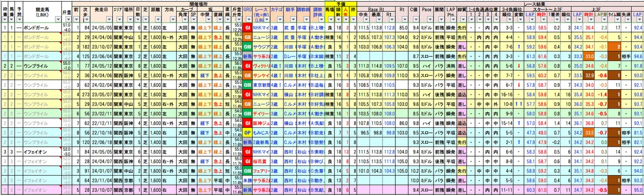Click the race name cell 桜花賞
Image resolution: width=644 pixels, height=195 pixels.
coord(261,161)
